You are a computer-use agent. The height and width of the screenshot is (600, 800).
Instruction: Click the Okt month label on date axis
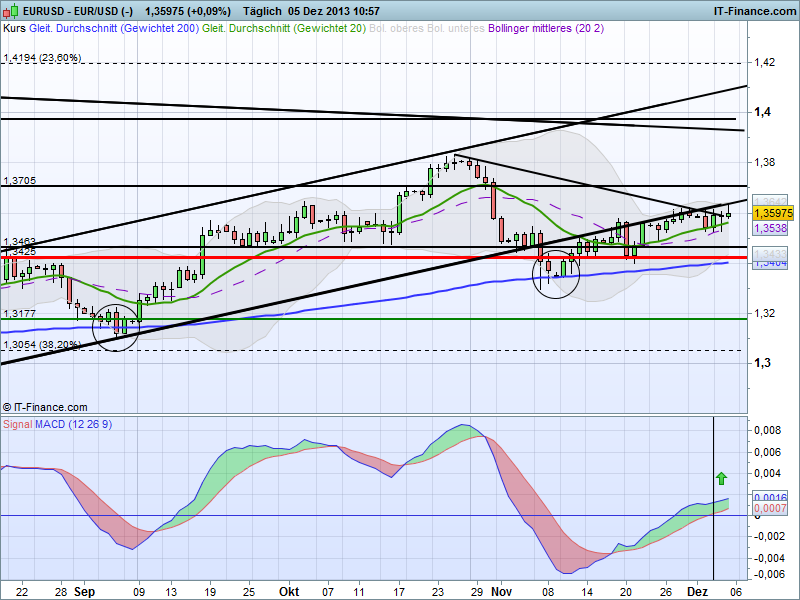pos(289,592)
